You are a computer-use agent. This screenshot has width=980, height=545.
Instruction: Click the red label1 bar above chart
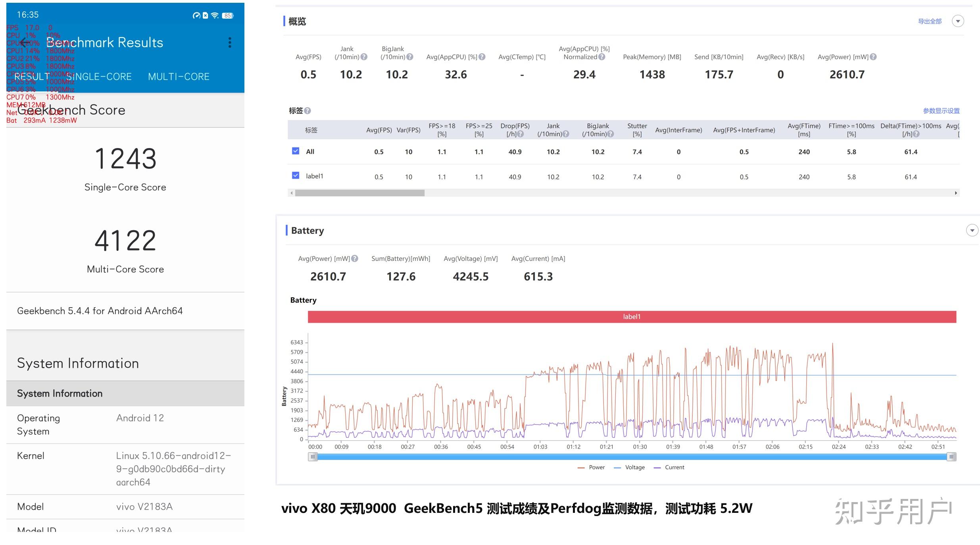pos(632,317)
